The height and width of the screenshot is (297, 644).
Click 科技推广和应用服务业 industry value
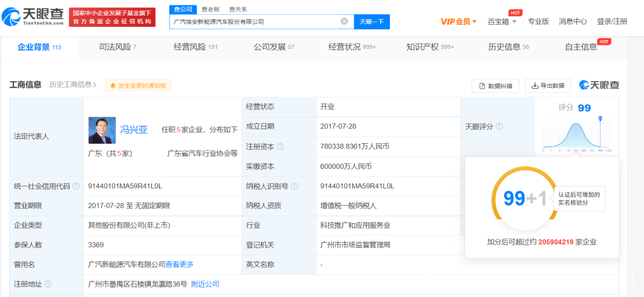tap(355, 225)
